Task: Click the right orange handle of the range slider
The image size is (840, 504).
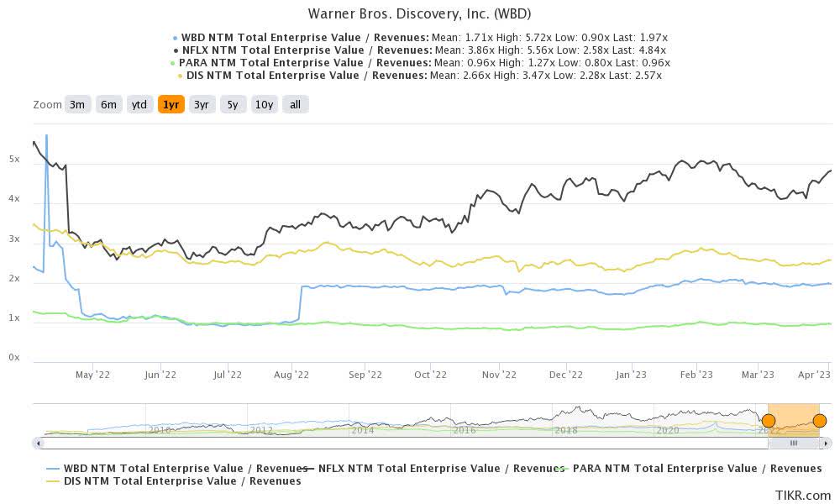Action: [819, 420]
